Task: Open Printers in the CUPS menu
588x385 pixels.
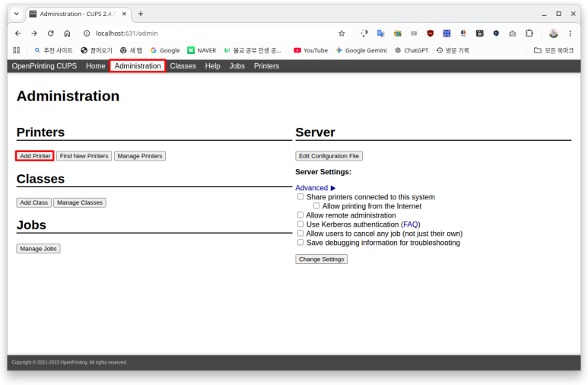Action: [267, 66]
